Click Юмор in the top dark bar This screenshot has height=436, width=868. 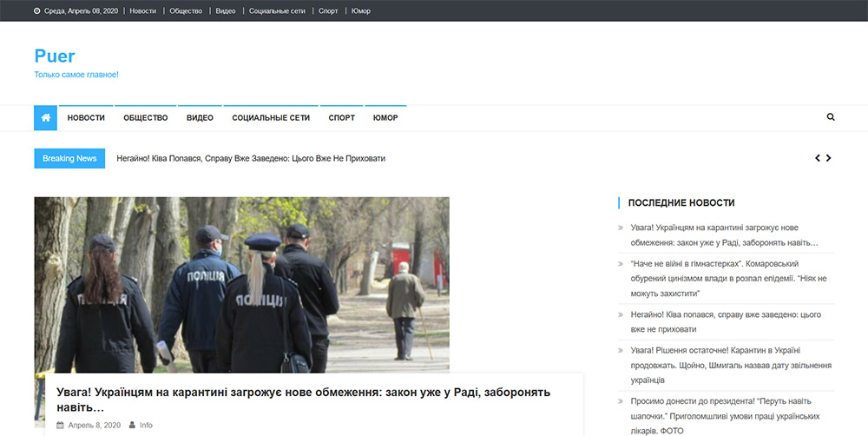coord(361,11)
